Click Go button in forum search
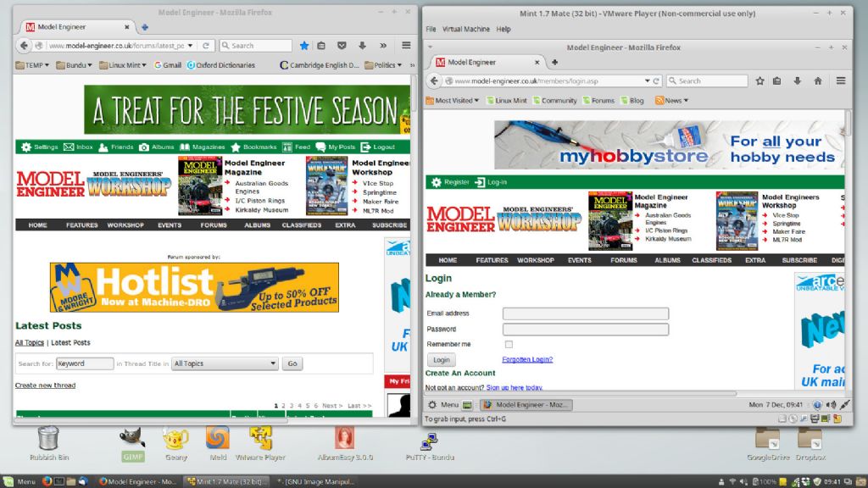Screen dimensions: 868x488 pos(292,363)
